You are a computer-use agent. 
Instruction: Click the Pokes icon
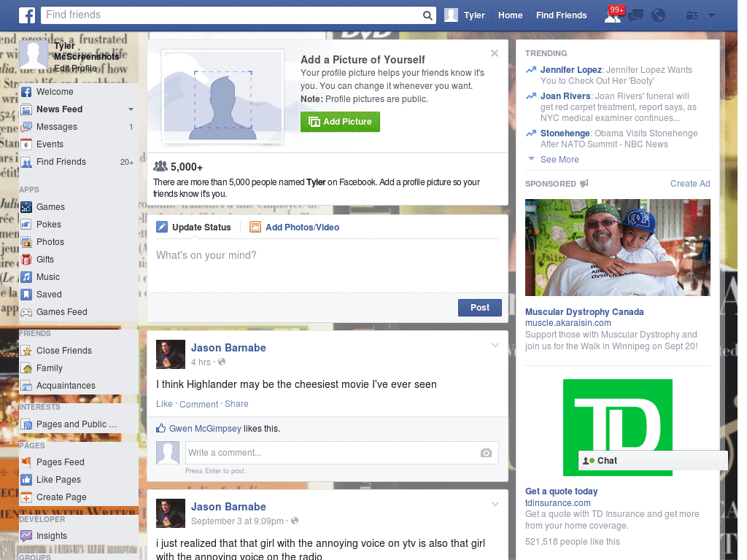pyautogui.click(x=27, y=225)
